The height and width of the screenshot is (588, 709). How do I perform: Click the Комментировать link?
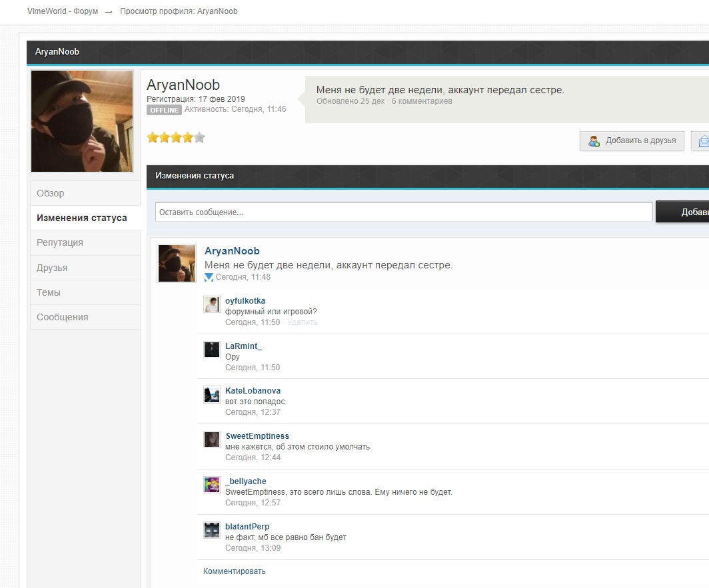pos(235,571)
